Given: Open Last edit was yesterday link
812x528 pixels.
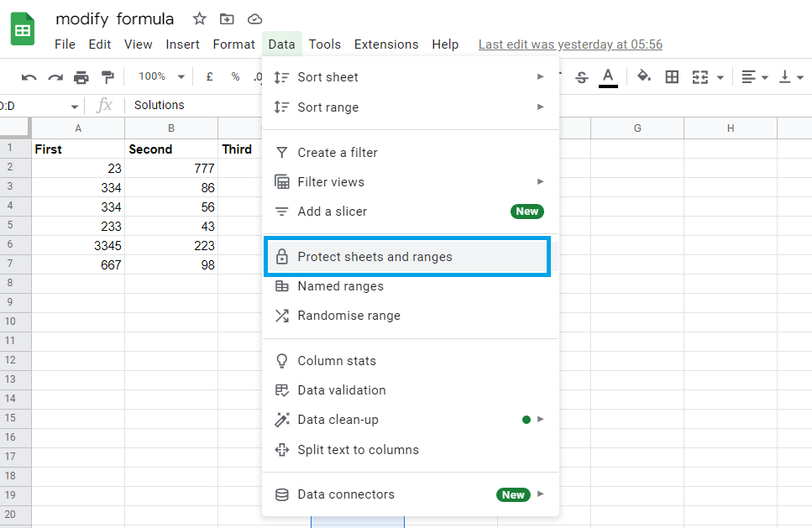Looking at the screenshot, I should click(570, 44).
